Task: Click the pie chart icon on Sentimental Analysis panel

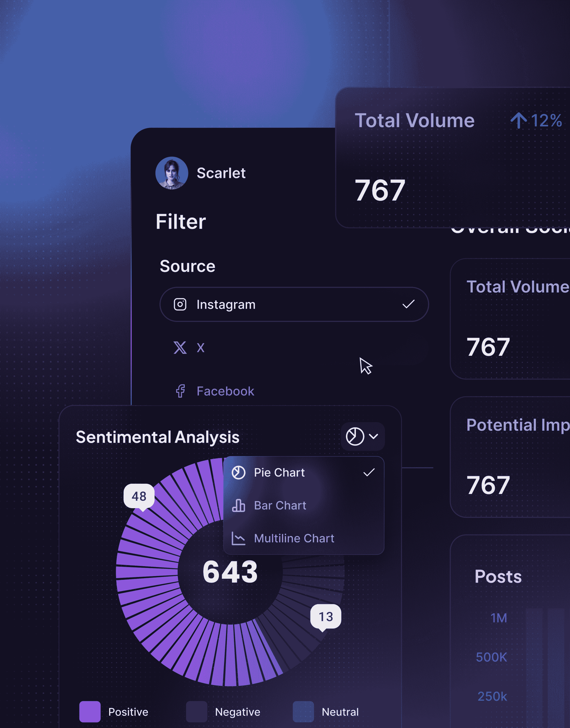Action: pyautogui.click(x=355, y=436)
